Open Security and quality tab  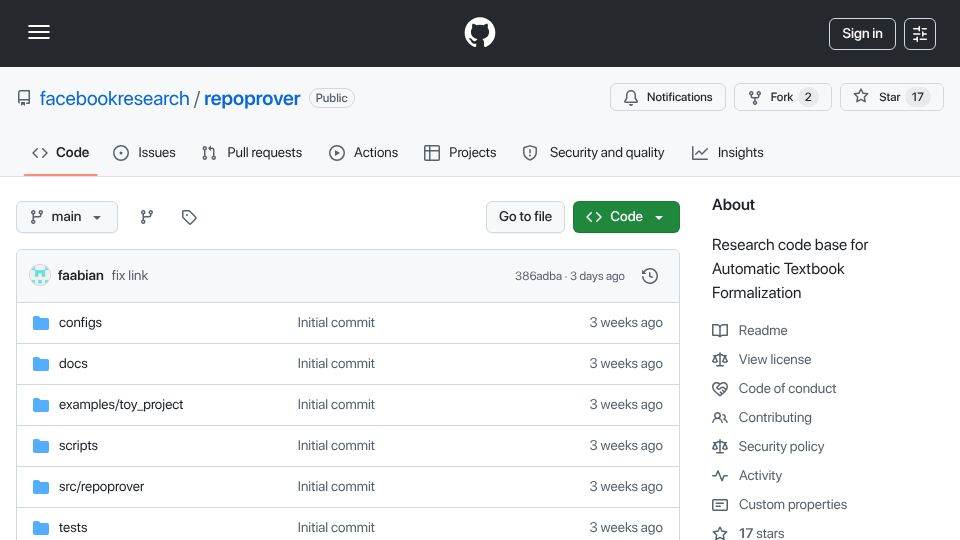click(x=593, y=152)
